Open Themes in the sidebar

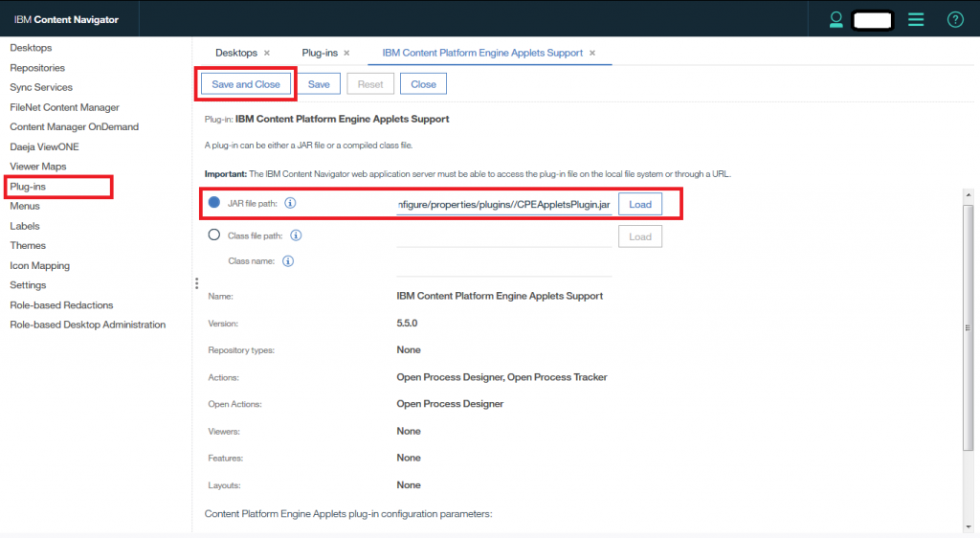pyautogui.click(x=28, y=246)
